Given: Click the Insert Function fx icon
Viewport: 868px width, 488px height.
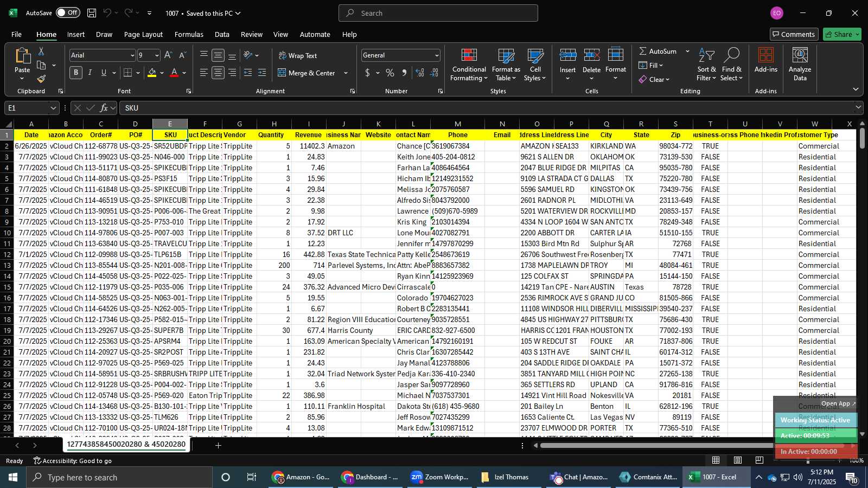Looking at the screenshot, I should point(104,108).
